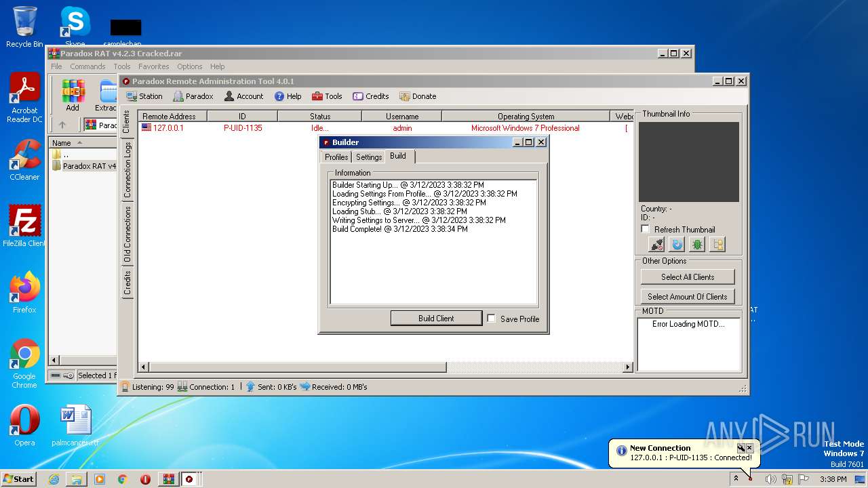Open the Account menu
Image resolution: width=868 pixels, height=488 pixels.
[x=243, y=96]
